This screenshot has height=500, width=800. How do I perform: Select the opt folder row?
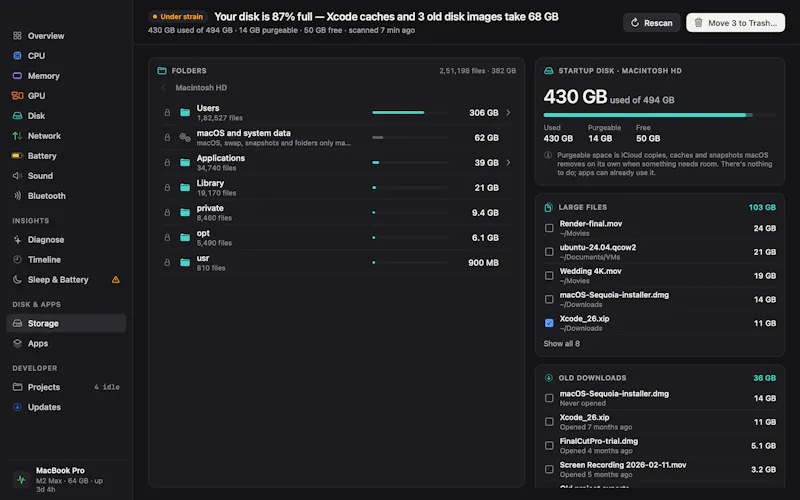point(337,237)
